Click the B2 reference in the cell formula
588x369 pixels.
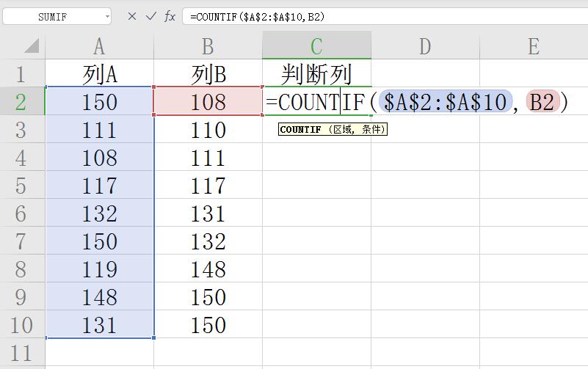click(x=542, y=102)
